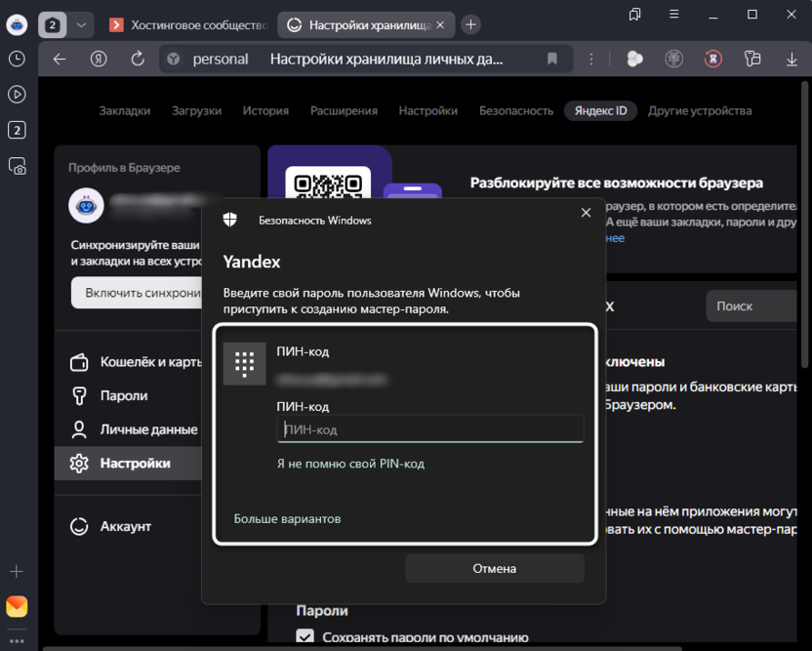Click the site protection icon in address bar
Viewport: 812px width, 651px height.
click(174, 59)
